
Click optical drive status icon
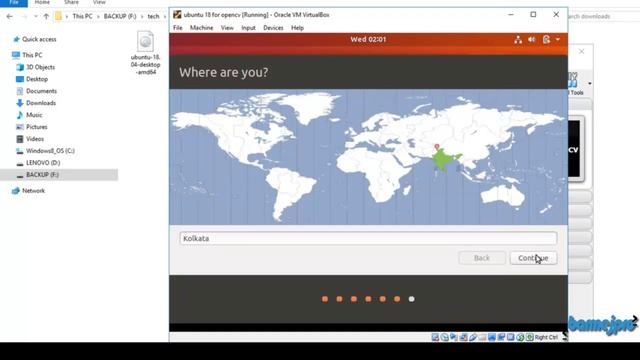444,337
